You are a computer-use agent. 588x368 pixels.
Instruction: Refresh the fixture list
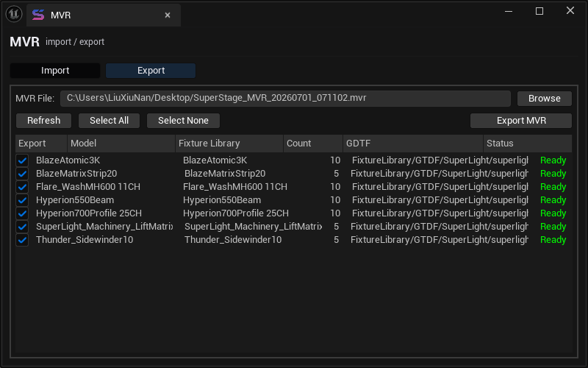click(43, 121)
